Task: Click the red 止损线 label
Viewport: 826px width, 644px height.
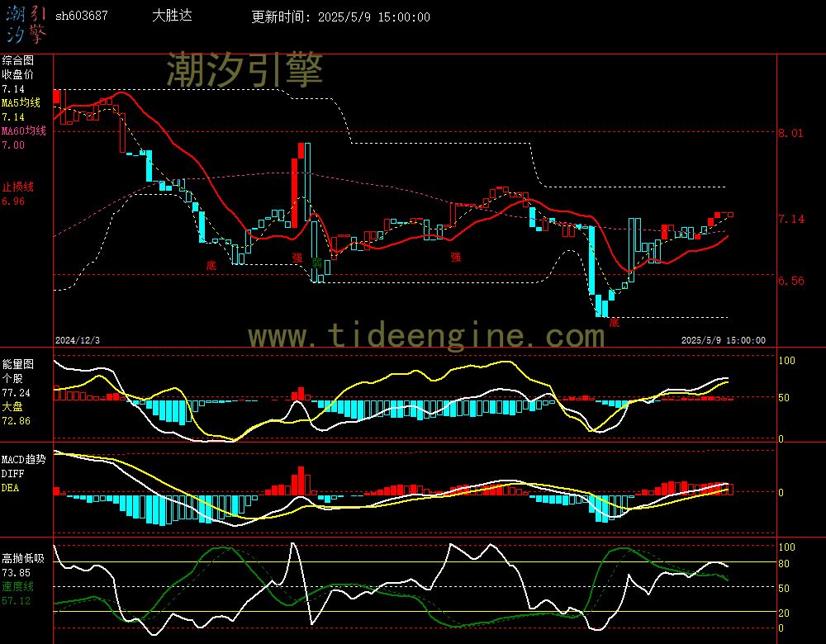Action: pyautogui.click(x=17, y=187)
